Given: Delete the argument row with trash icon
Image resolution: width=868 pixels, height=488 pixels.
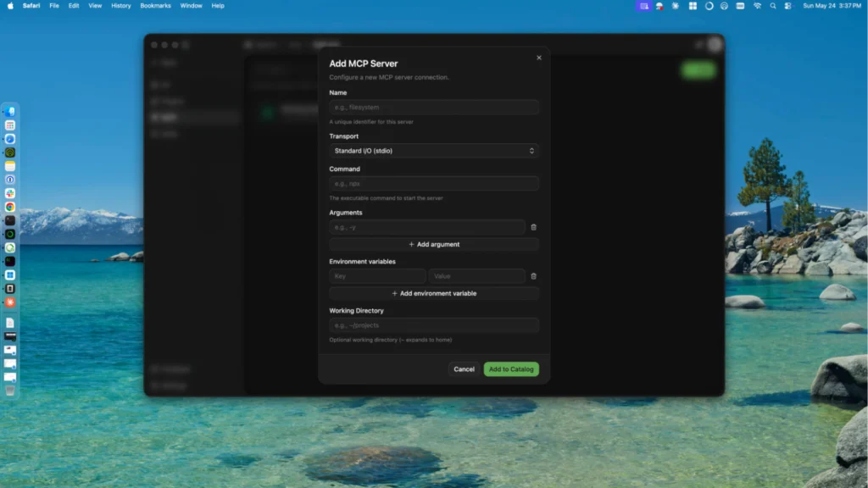Looking at the screenshot, I should click(534, 227).
